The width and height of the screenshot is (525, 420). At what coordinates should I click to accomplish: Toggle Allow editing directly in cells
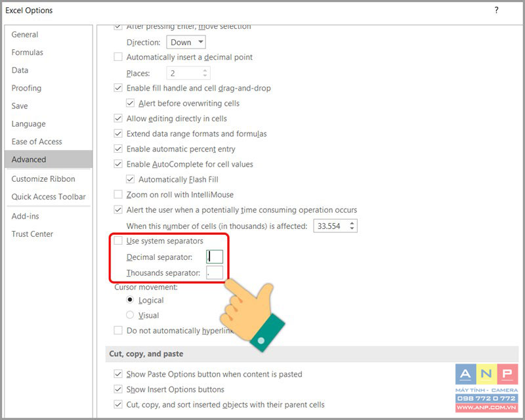tap(118, 119)
